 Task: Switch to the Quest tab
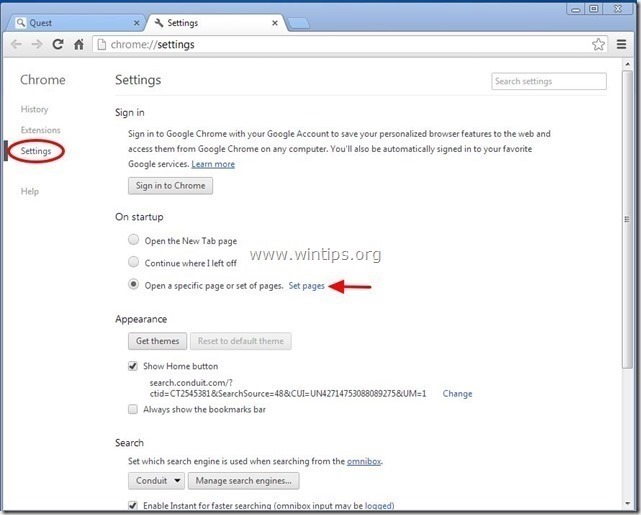[76, 23]
